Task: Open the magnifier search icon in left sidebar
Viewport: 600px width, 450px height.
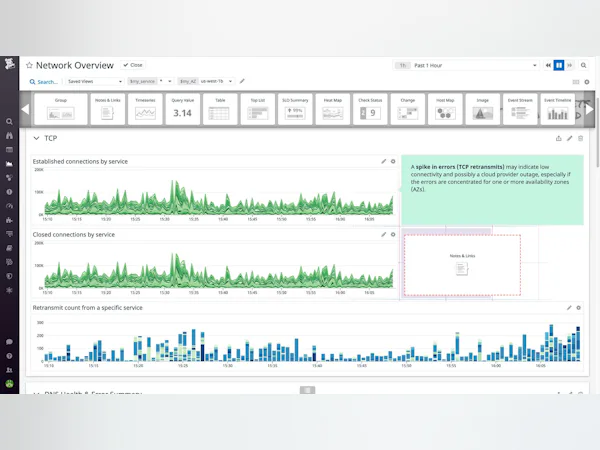Action: tap(10, 122)
